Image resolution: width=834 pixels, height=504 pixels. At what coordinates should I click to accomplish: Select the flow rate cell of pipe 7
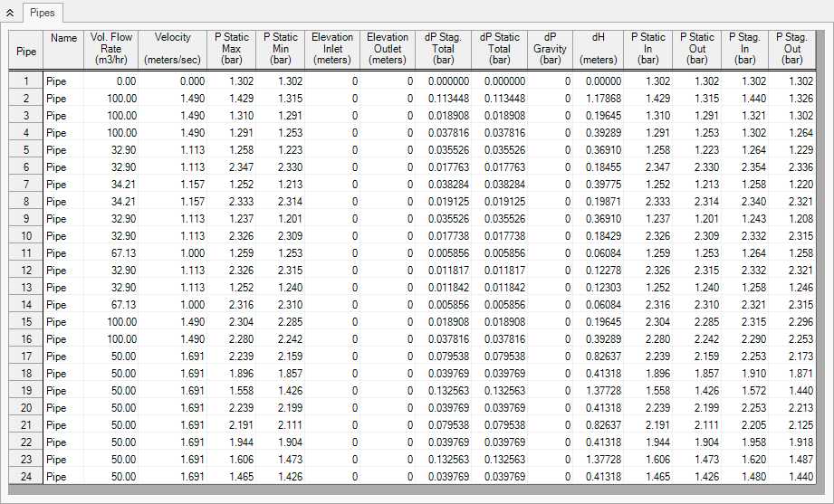[x=111, y=185]
